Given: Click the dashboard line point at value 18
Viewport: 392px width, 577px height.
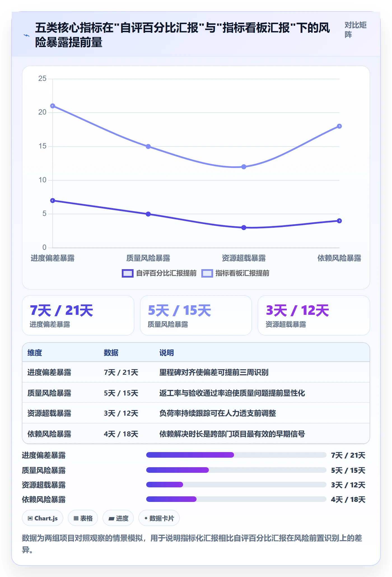Looking at the screenshot, I should (x=339, y=126).
